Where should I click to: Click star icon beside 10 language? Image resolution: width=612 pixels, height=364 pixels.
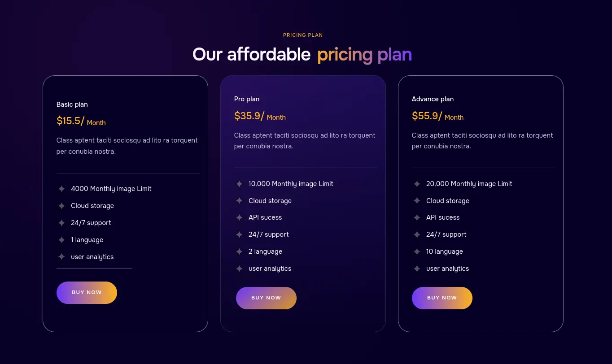(x=417, y=252)
